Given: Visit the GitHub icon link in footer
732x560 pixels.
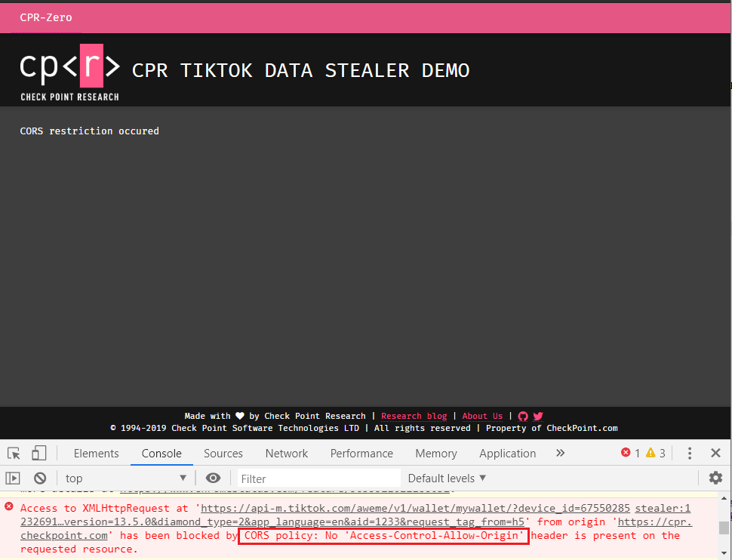Looking at the screenshot, I should tap(523, 416).
